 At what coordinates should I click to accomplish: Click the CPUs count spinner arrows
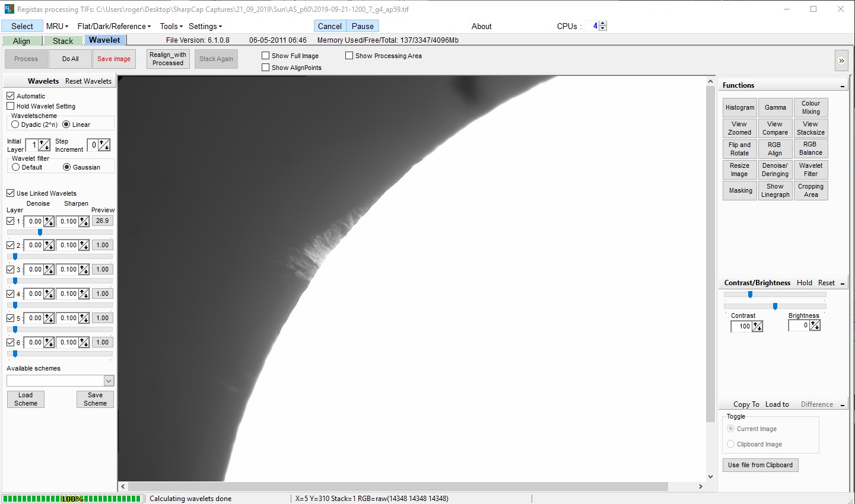pos(603,26)
